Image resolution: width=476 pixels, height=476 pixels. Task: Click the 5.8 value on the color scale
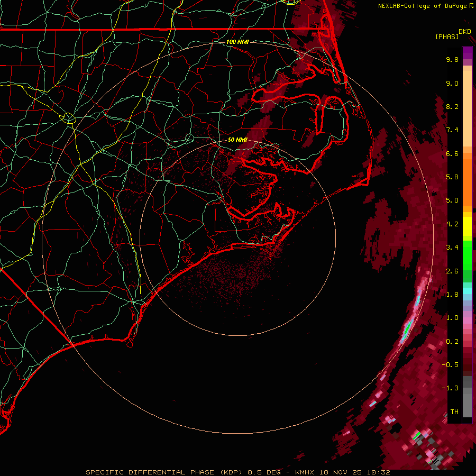(x=452, y=177)
